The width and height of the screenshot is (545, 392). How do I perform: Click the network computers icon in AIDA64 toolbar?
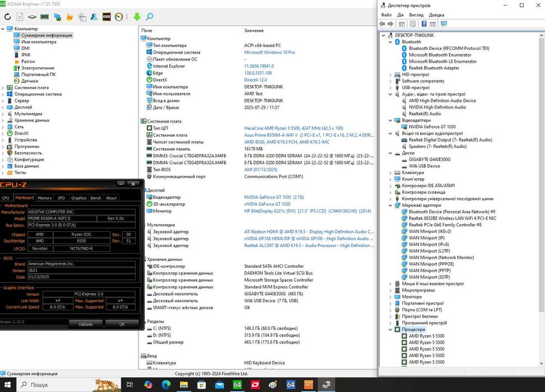pyautogui.click(x=57, y=17)
